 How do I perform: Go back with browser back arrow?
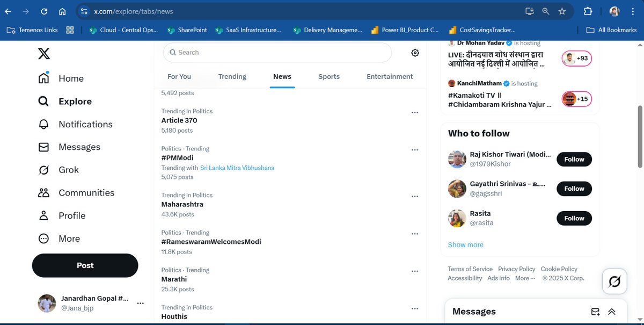8,11
